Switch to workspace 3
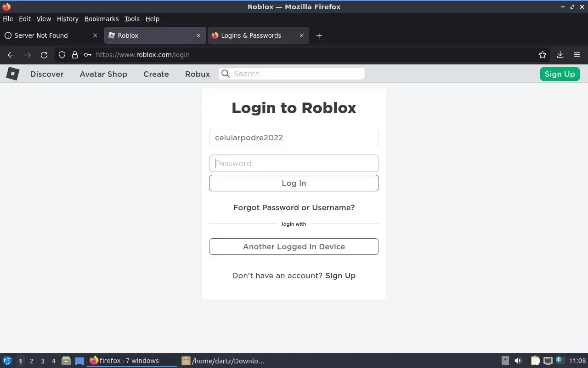 click(x=42, y=361)
